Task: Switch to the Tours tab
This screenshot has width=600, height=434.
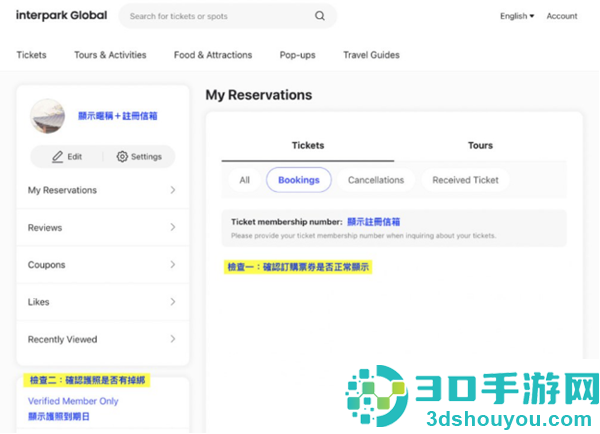Action: pyautogui.click(x=480, y=145)
